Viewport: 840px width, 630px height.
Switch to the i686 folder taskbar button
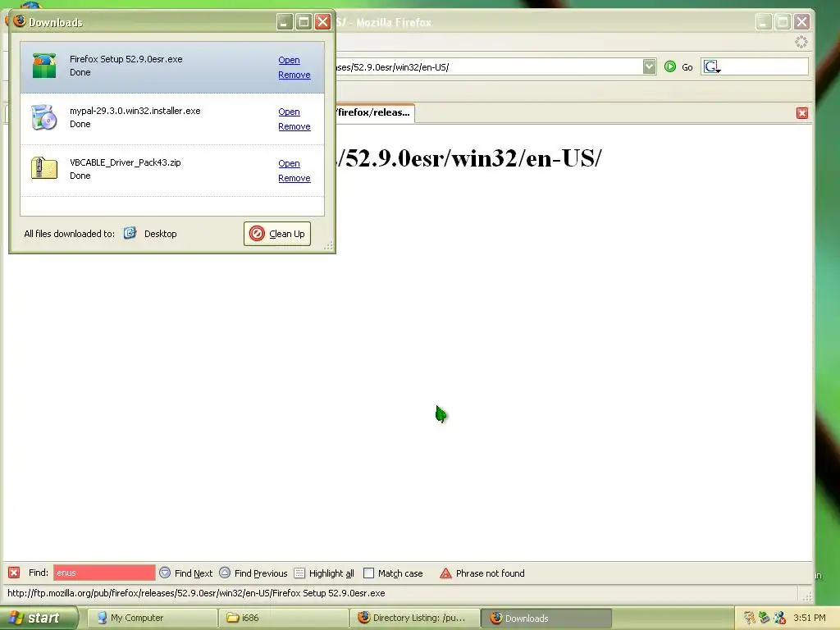[283, 618]
